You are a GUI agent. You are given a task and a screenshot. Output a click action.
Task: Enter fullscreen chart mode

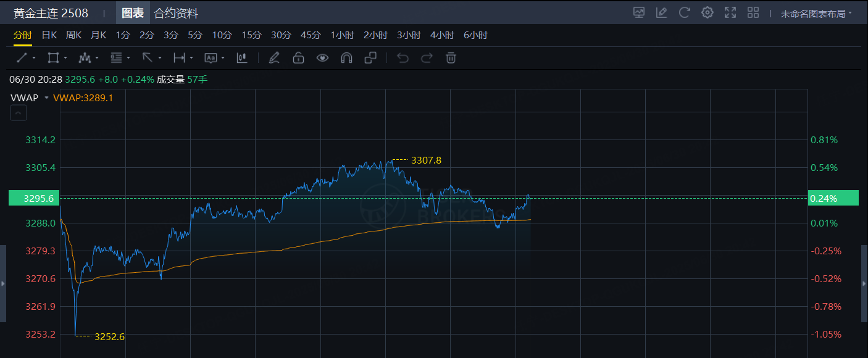click(730, 12)
